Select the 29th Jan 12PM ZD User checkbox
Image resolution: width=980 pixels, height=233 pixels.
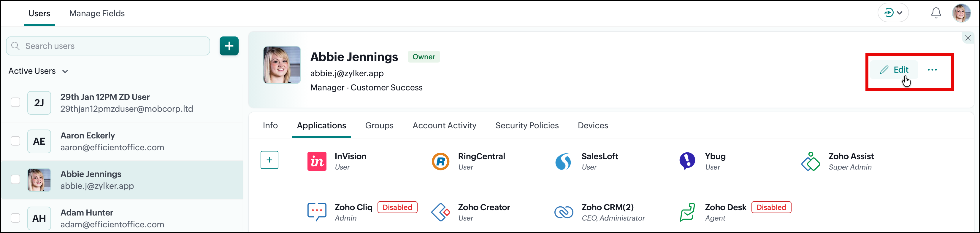[x=16, y=102]
